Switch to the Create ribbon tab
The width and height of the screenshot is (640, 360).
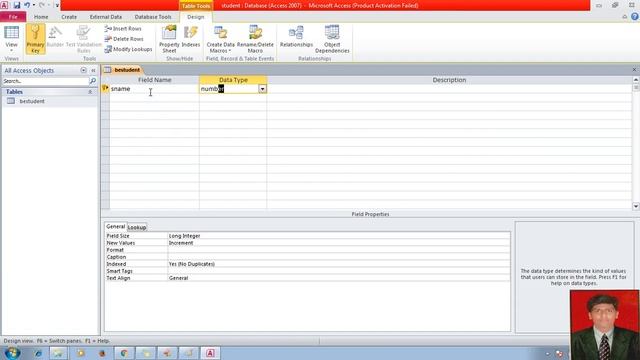69,17
